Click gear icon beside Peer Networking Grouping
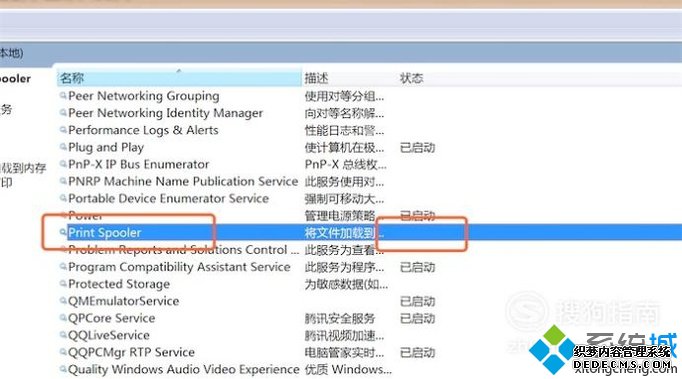The width and height of the screenshot is (682, 379). coord(63,95)
